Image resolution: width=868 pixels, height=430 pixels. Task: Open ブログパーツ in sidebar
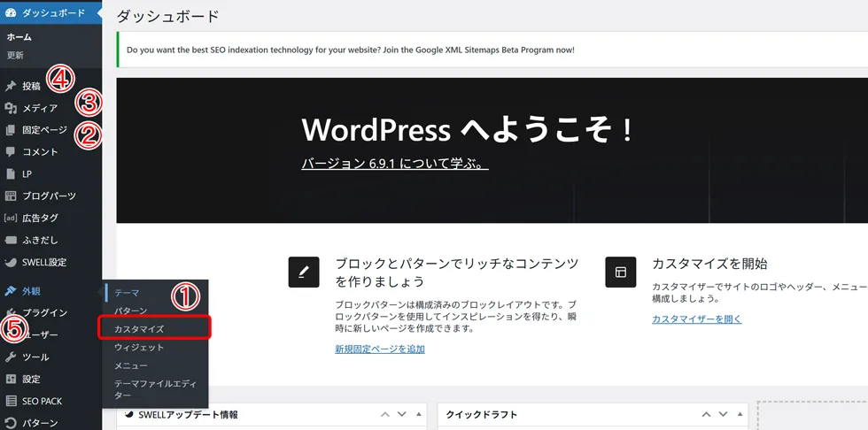pyautogui.click(x=51, y=196)
